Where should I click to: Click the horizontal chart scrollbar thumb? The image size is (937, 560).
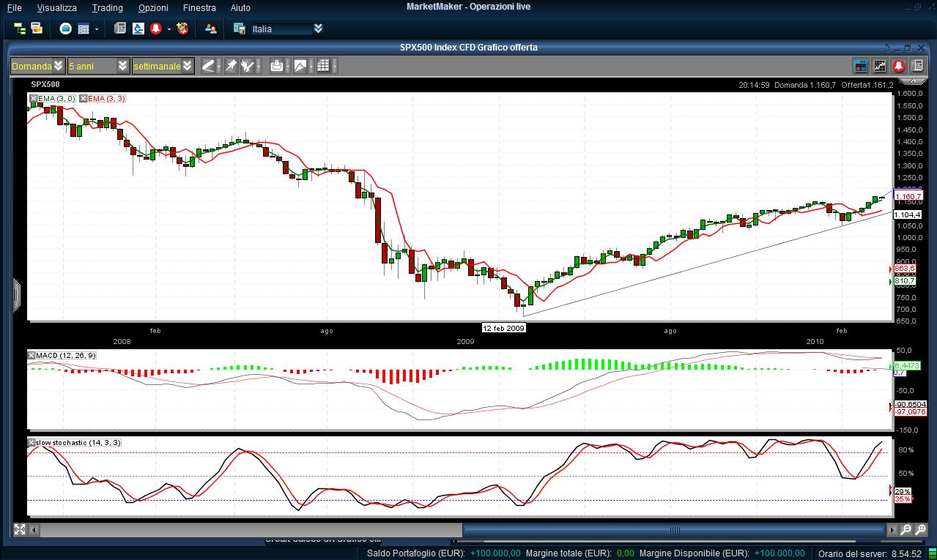674,530
